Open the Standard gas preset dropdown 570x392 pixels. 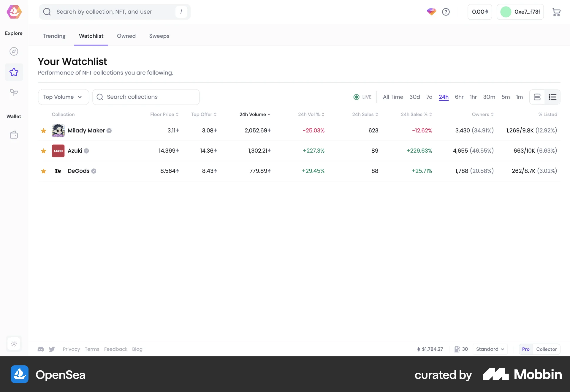click(x=489, y=349)
